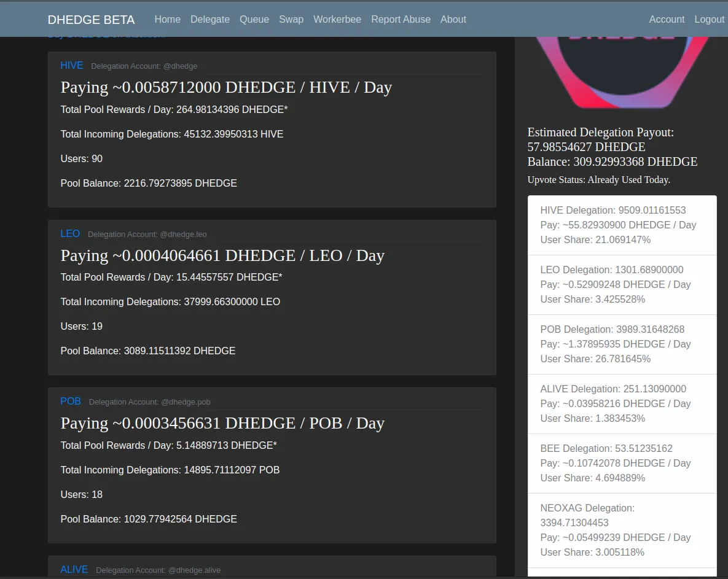Click 'Pay: ~0.03958216 DHEDGE / Day'
The height and width of the screenshot is (579, 728).
tap(616, 403)
